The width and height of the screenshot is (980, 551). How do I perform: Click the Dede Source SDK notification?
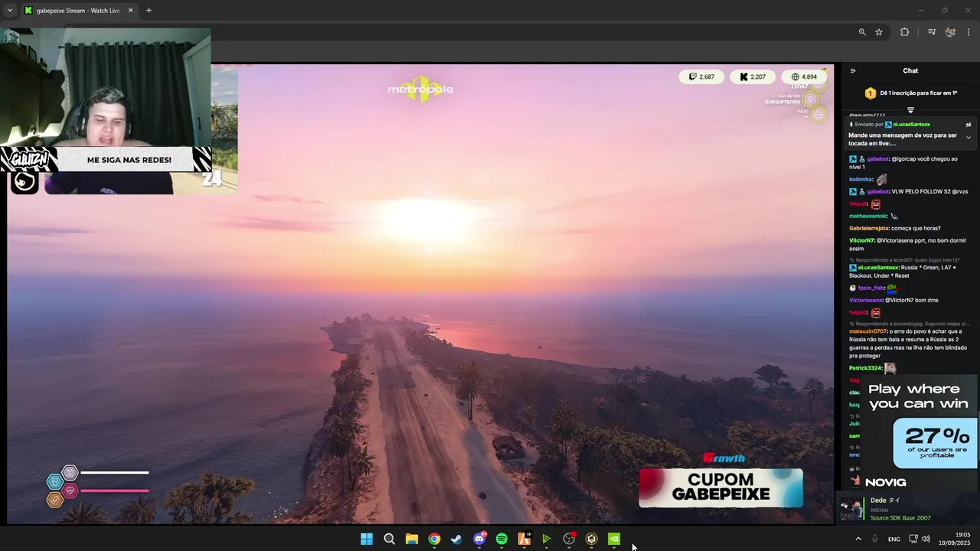click(909, 509)
